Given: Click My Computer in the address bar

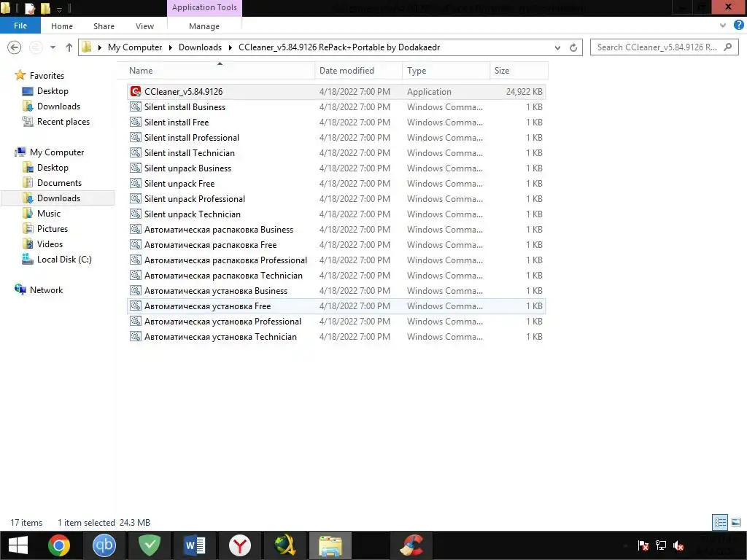Looking at the screenshot, I should tap(135, 47).
